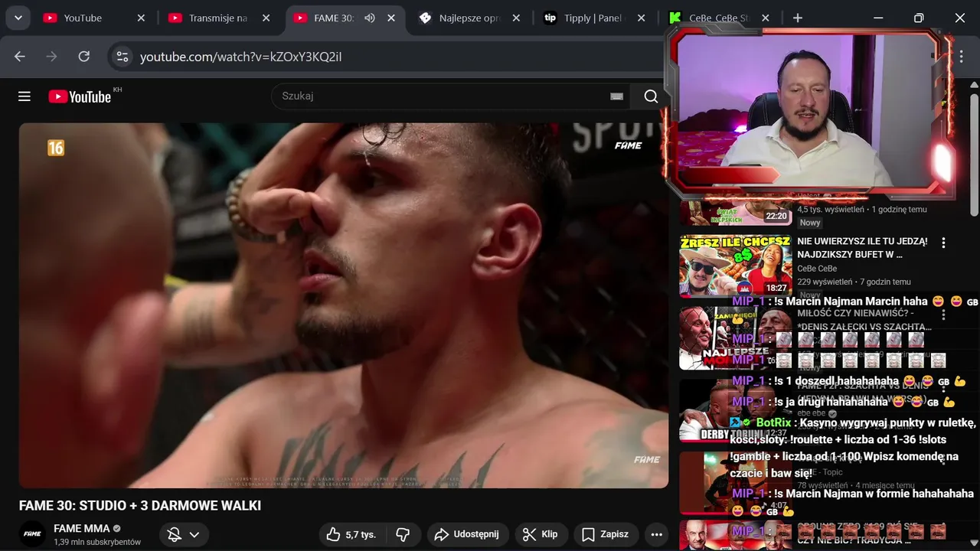Switch to the Transmisje na tab
This screenshot has height=551, width=980.
220,18
